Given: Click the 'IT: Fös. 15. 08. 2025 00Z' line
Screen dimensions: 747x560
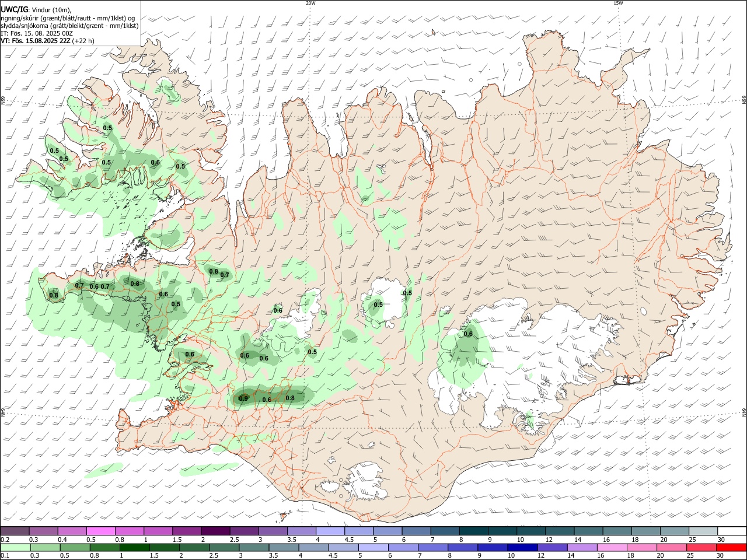Looking at the screenshot, I should [37, 33].
